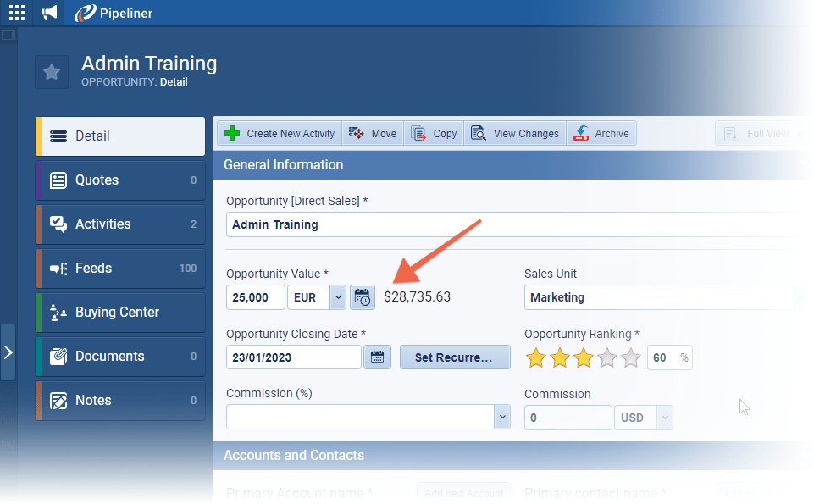Click the exchange rate calendar icon
This screenshot has height=504, width=814.
[x=363, y=297]
